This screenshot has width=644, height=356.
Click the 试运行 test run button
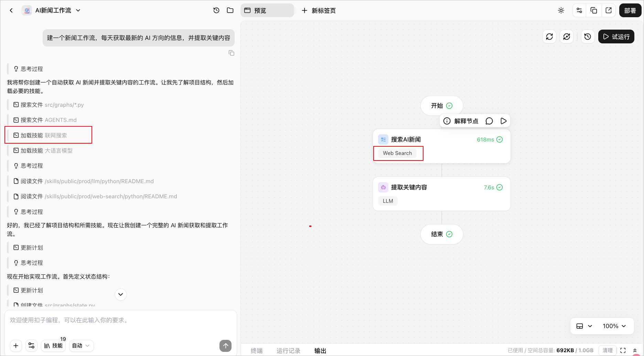616,36
